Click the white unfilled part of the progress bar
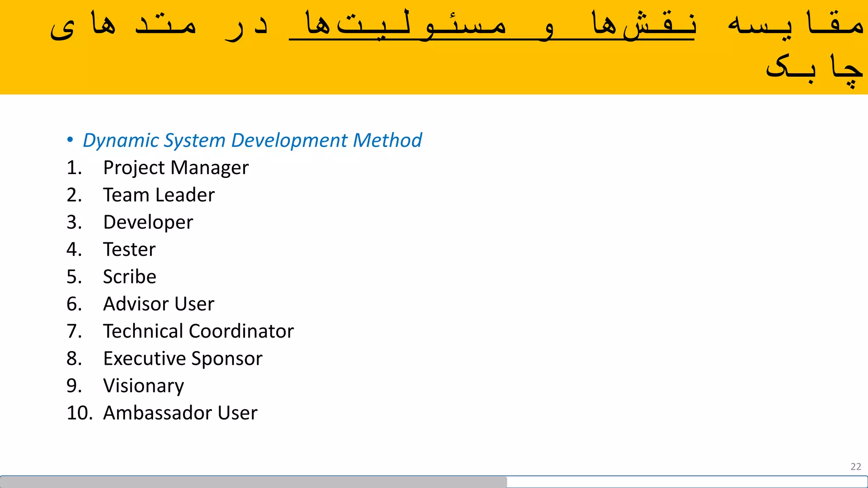868x488 pixels. [x=687, y=482]
